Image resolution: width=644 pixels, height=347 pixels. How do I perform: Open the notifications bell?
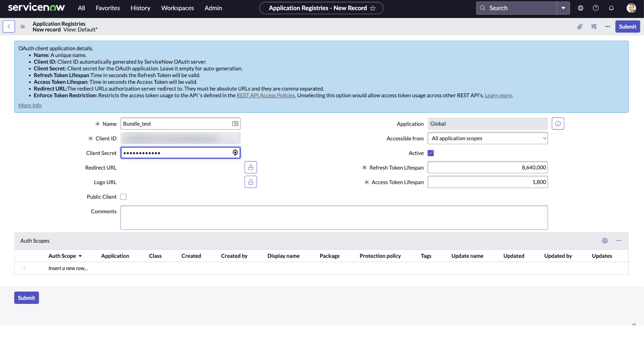[611, 8]
